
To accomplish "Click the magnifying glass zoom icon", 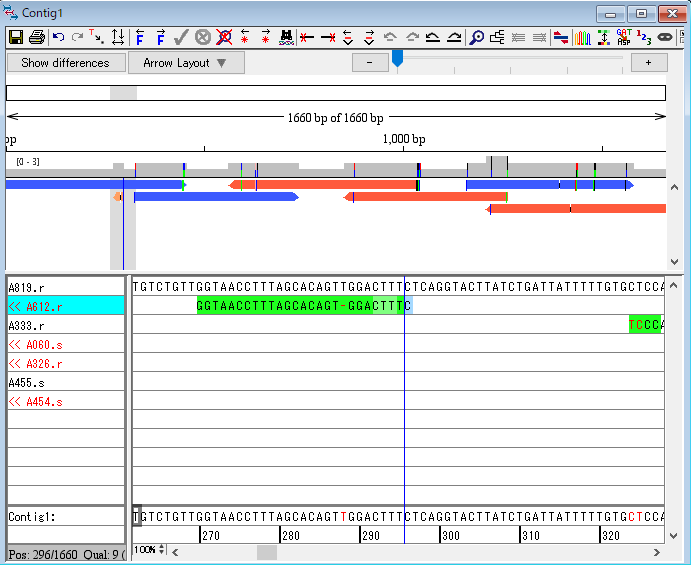I will (x=476, y=37).
